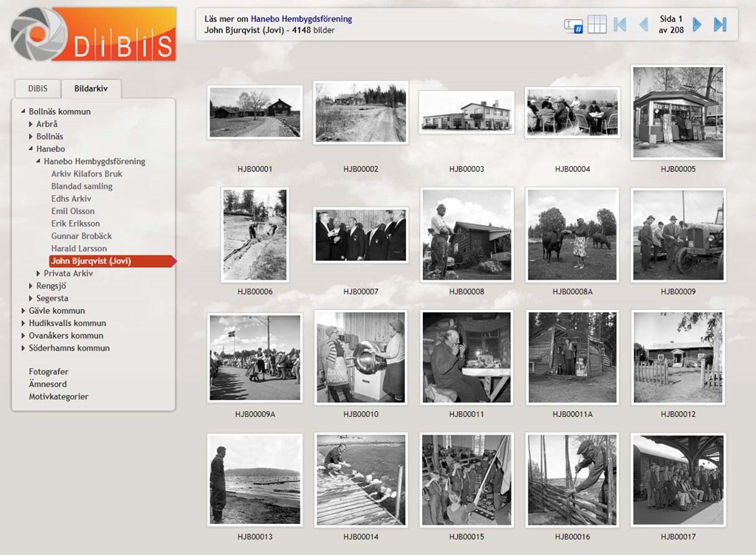756x555 pixels.
Task: Open thumbnail HJB00008A
Action: point(572,235)
